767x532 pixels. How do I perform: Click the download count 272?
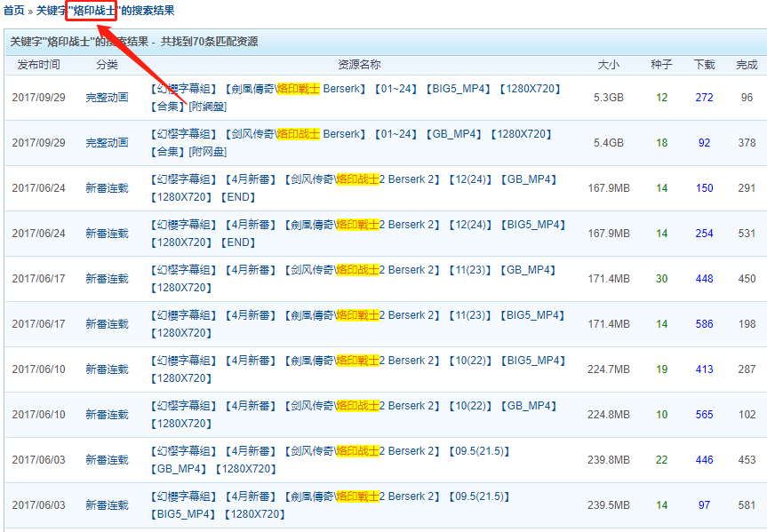click(x=705, y=98)
